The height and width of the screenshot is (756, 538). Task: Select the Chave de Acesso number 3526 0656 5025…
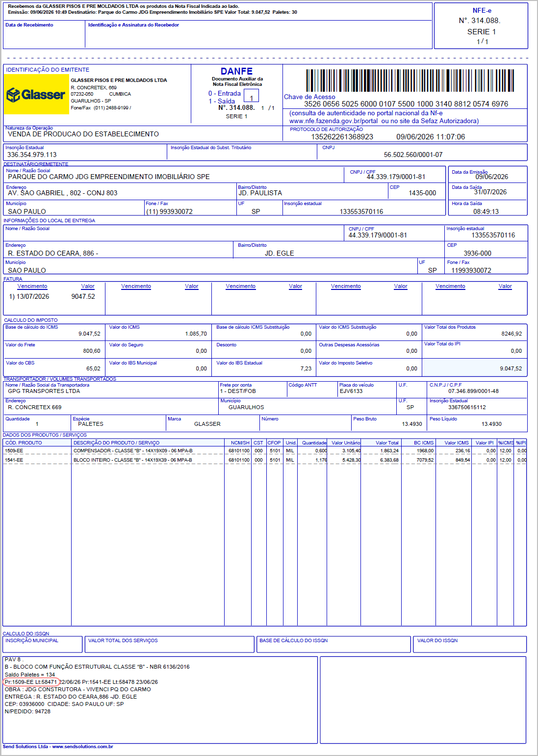click(x=406, y=104)
